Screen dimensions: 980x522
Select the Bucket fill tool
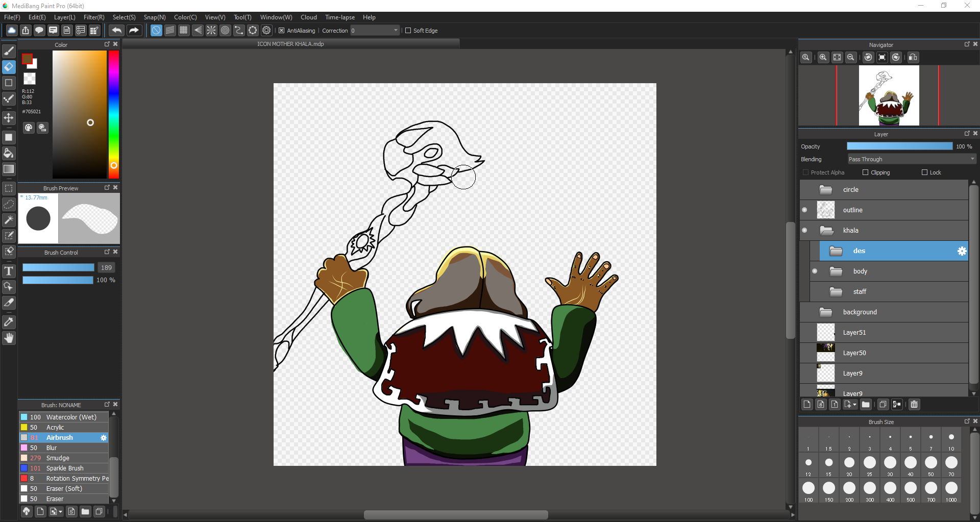9,153
